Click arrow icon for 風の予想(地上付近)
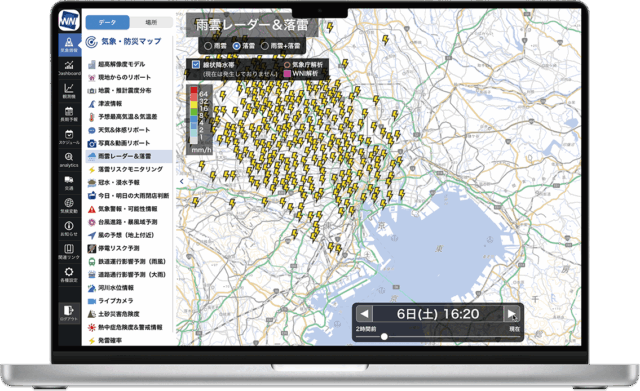640x391 pixels. pyautogui.click(x=92, y=235)
